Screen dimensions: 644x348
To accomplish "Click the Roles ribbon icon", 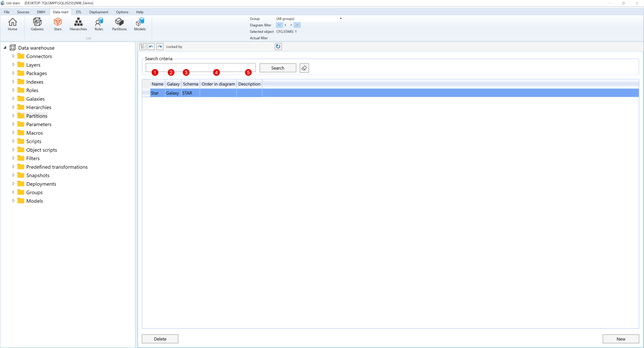I will click(x=99, y=24).
